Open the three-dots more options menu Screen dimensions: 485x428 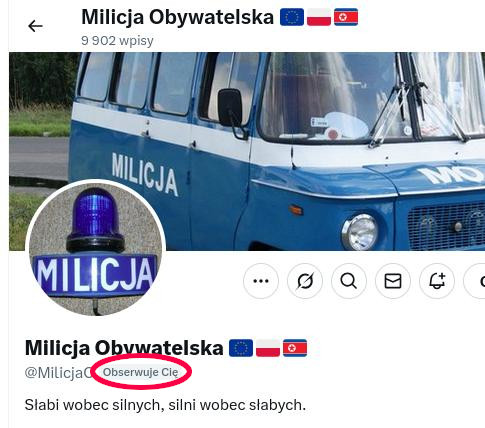click(261, 281)
